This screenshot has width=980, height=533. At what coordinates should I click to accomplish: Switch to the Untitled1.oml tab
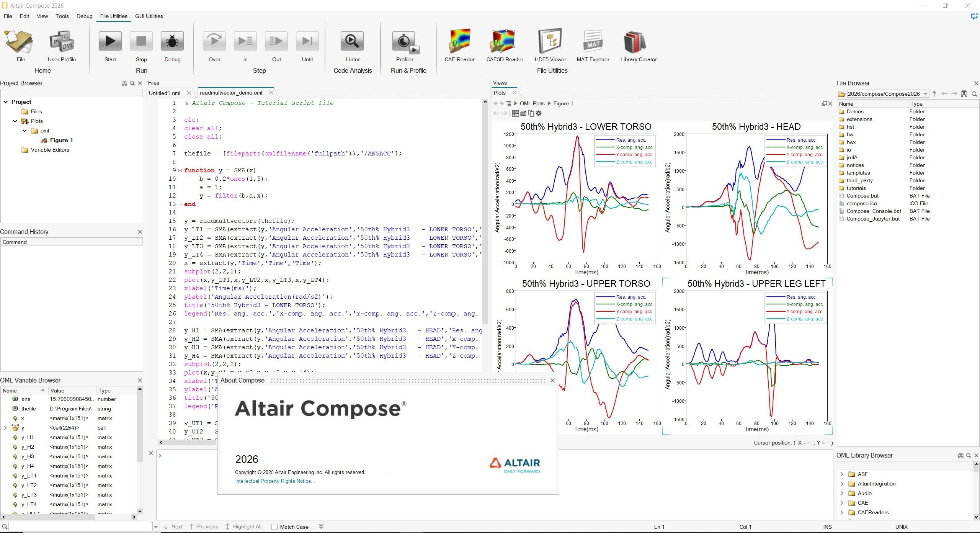pyautogui.click(x=165, y=93)
